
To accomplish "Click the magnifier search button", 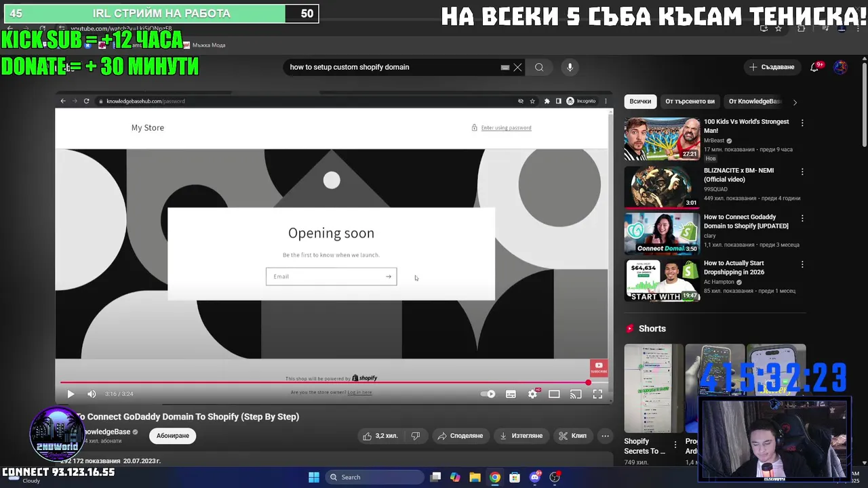I will coord(539,67).
